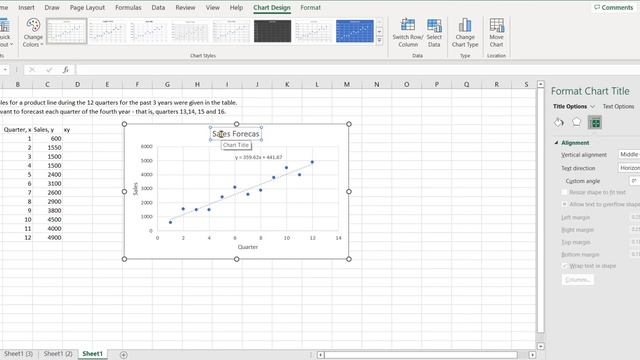Screen dimensions: 640x360
Task: Open Effects pentagon icon
Action: (x=576, y=122)
